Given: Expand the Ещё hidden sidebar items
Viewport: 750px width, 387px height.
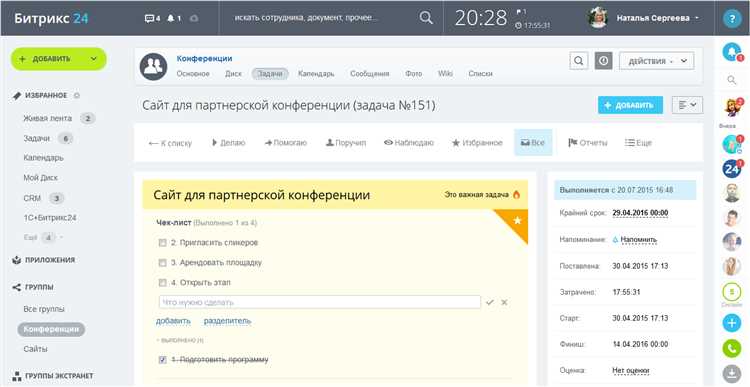Looking at the screenshot, I should tap(43, 237).
